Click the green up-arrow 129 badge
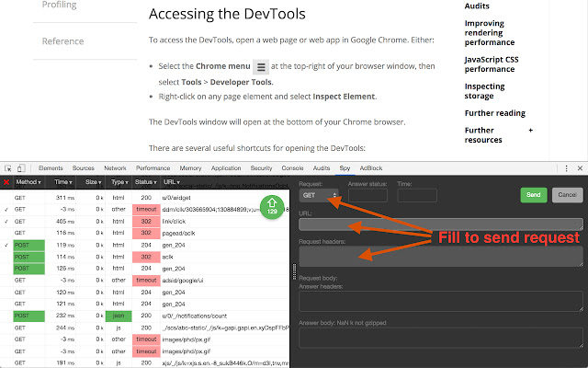The image size is (588, 368). (272, 206)
